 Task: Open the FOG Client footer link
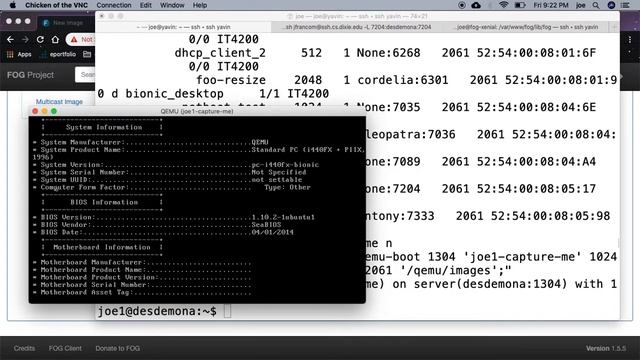[x=65, y=348]
